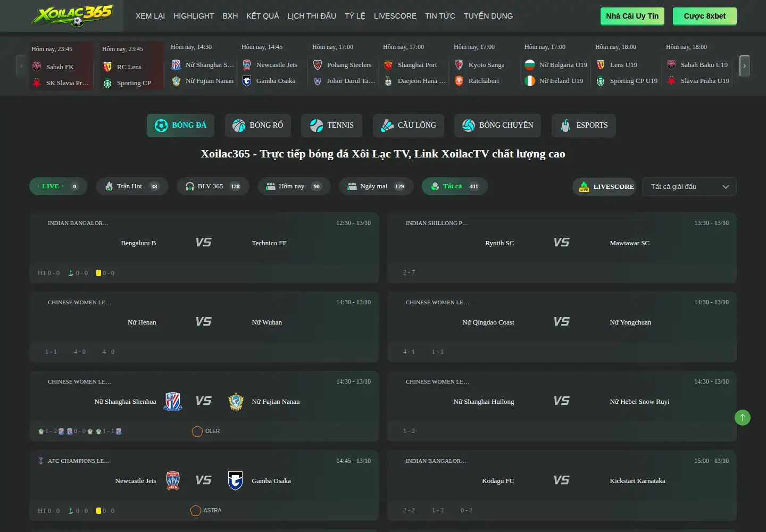Open Ryntih SC vs Mawtawar SC match
Viewport: 766px width, 532px height.
click(x=562, y=247)
